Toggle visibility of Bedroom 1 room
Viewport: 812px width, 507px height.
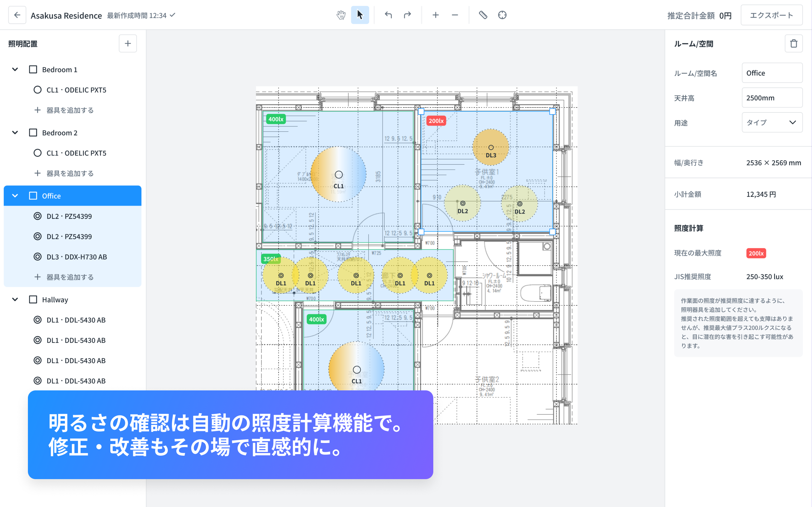click(x=33, y=69)
